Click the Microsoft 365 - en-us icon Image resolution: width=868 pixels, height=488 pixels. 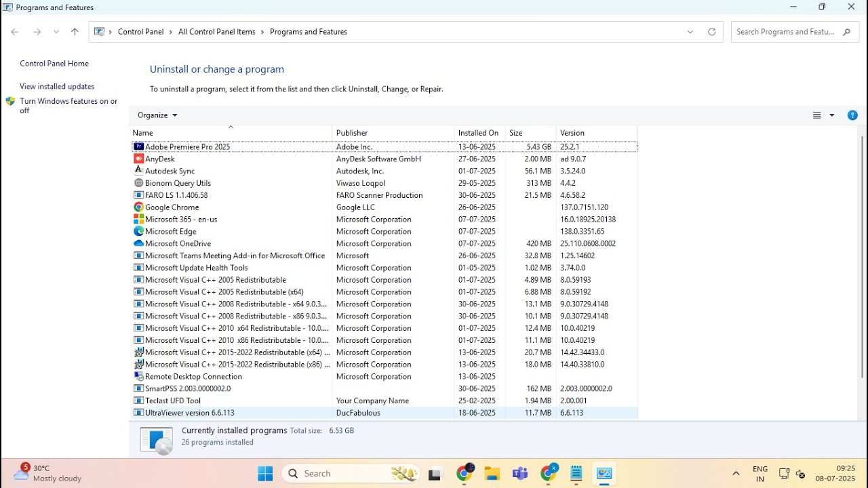(138, 220)
